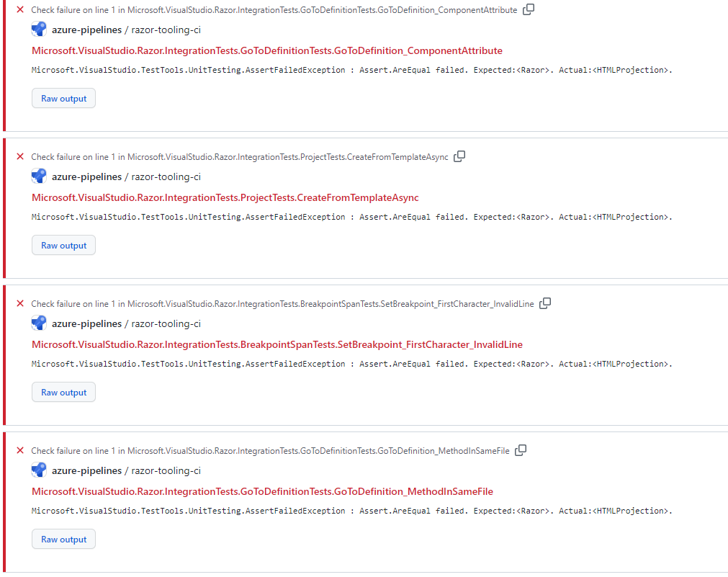Open red BreakpointSpanTests.SetBreakpoint_FirstCharacter_InvalidLine title link
The height and width of the screenshot is (577, 728).
pyautogui.click(x=277, y=344)
